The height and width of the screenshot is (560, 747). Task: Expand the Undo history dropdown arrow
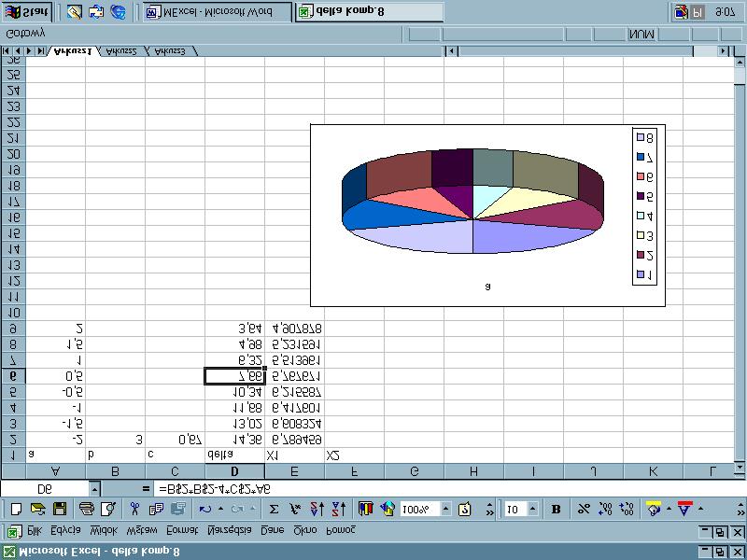[x=220, y=509]
